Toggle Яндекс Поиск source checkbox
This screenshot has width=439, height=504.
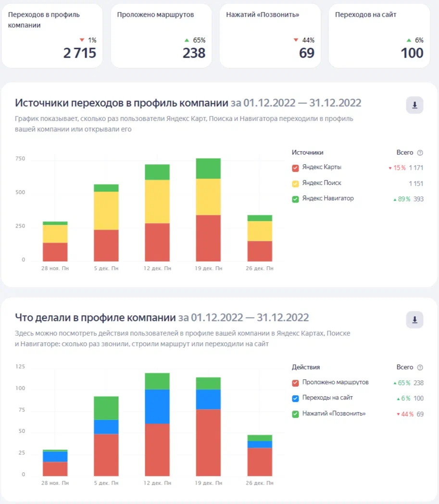[296, 183]
